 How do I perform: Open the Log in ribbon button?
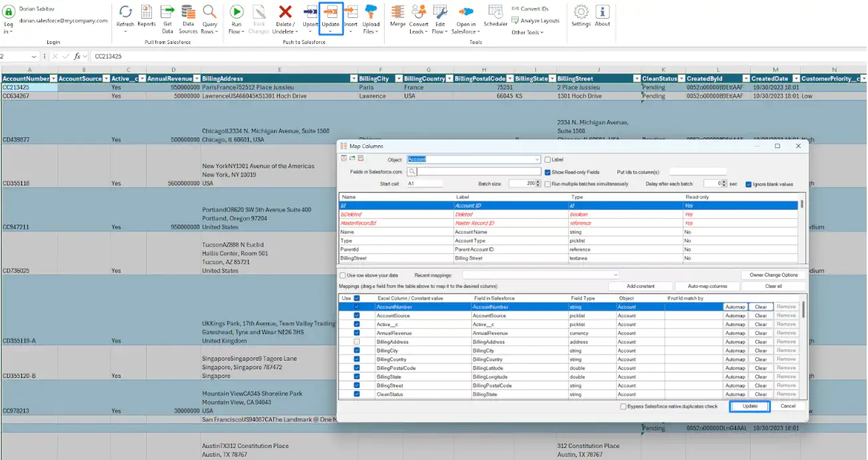9,20
